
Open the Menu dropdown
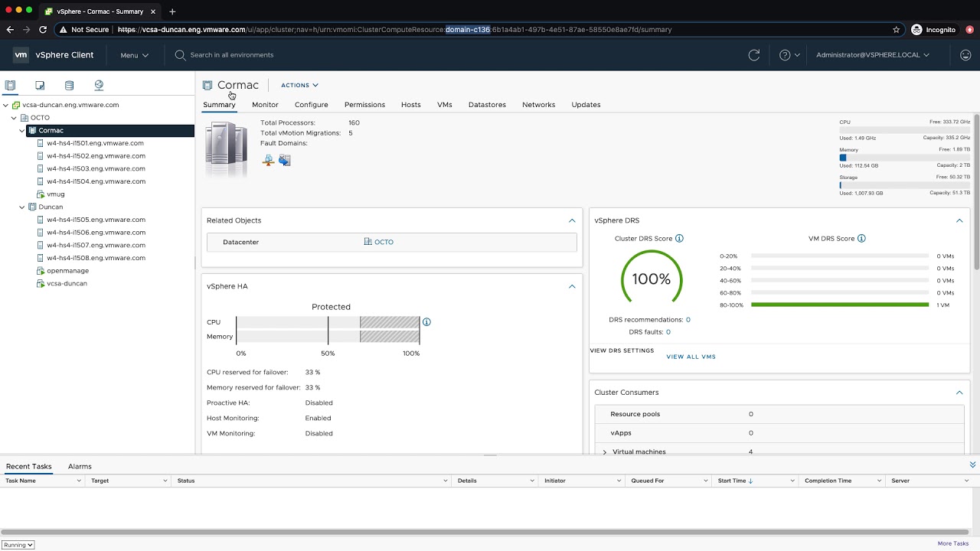click(x=135, y=55)
